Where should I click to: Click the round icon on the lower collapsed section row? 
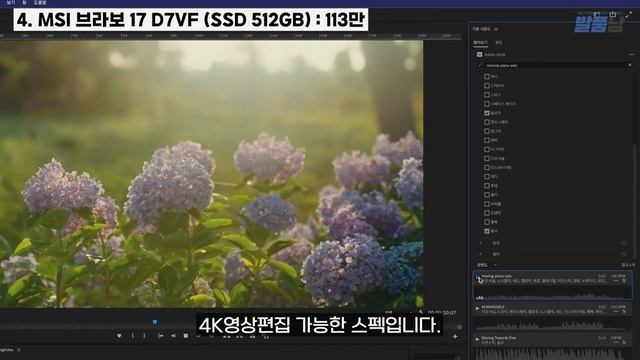click(623, 253)
